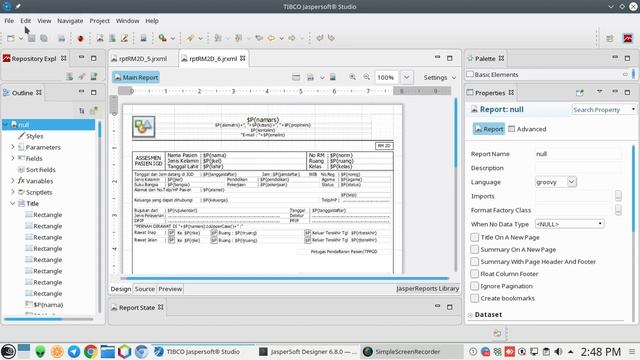The width and height of the screenshot is (640, 360).
Task: Click the design editor horizontal scrollbar
Action: (x=287, y=278)
